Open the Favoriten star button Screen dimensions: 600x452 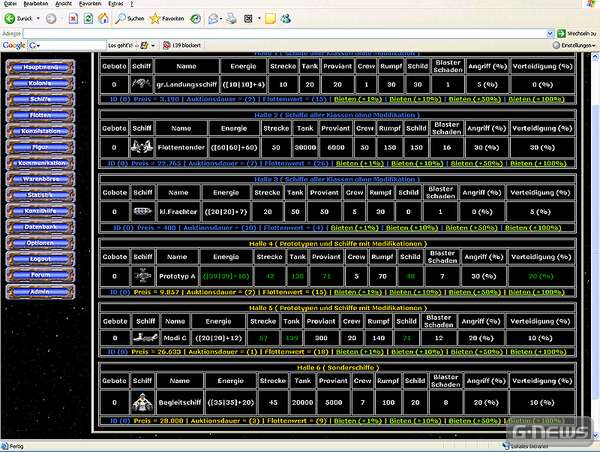tap(167, 18)
